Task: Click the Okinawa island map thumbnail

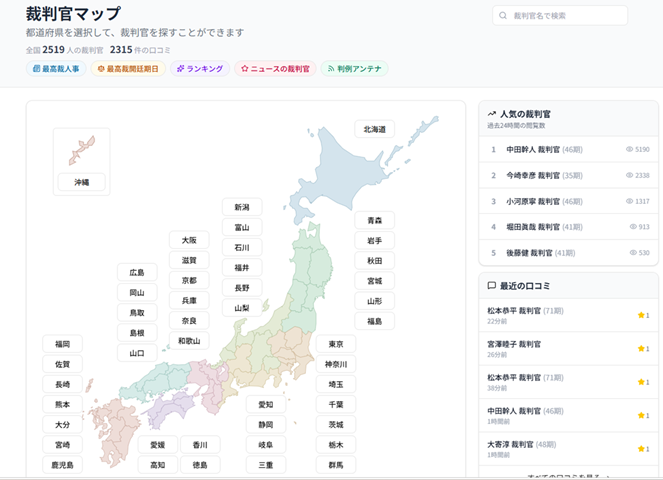Action: [x=82, y=151]
